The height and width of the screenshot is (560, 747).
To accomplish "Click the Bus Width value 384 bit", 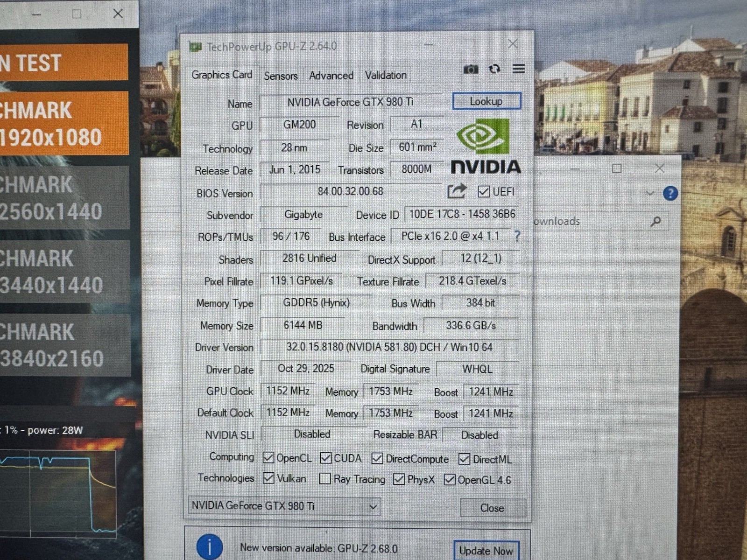I will coord(480,302).
